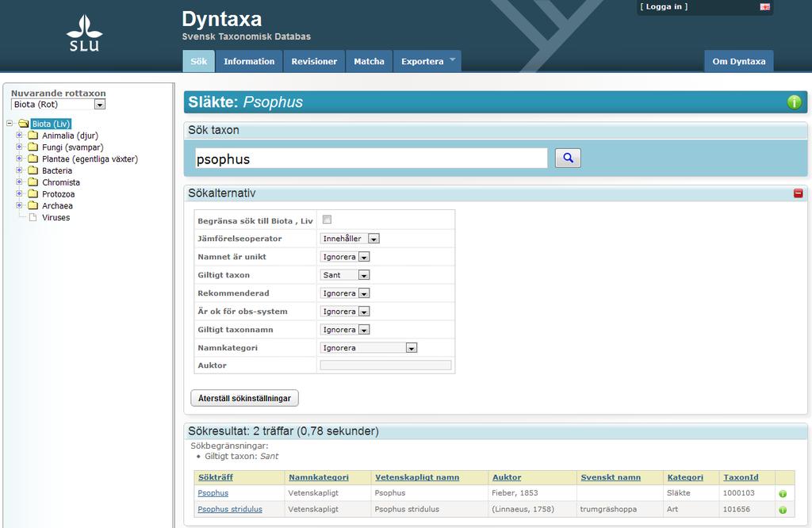
Task: Open info icon for Psophus stridulus row
Action: coord(783,510)
